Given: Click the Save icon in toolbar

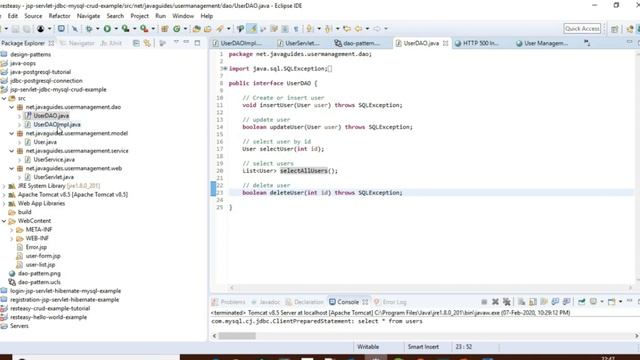Looking at the screenshot, I should [x=15, y=29].
